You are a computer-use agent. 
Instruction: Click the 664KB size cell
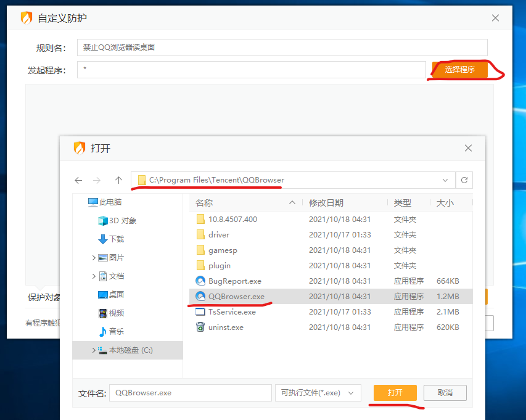448,281
